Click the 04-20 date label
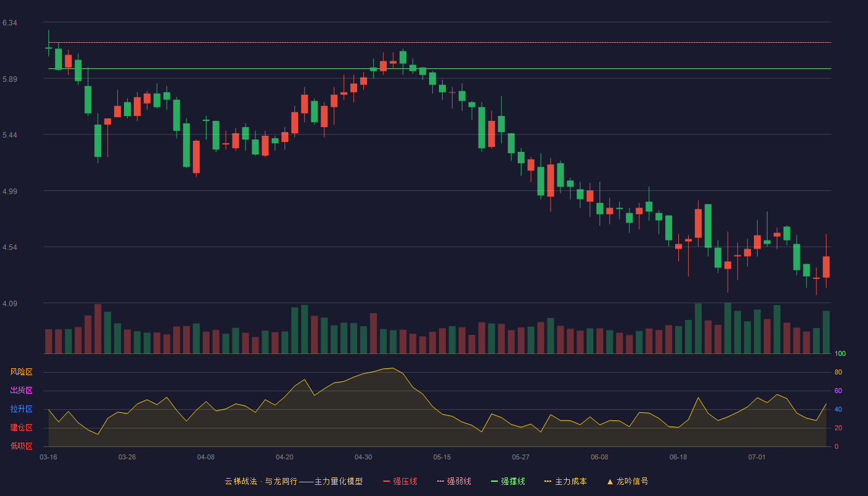 285,457
